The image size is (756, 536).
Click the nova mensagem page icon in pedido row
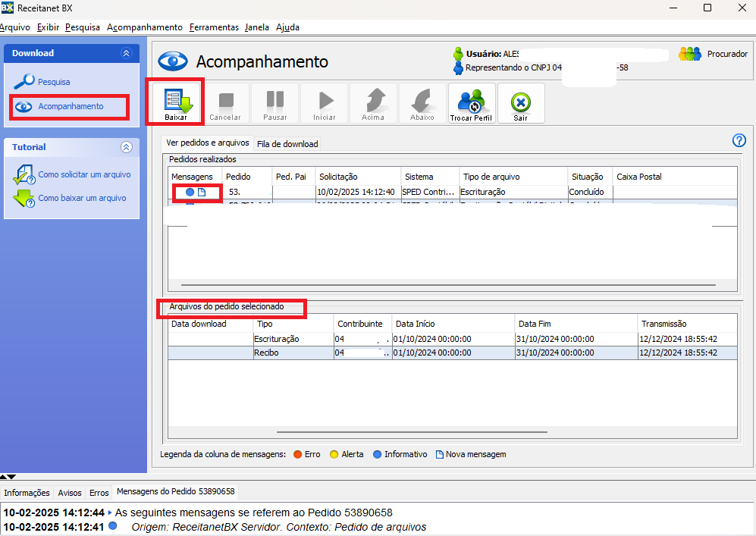pos(202,192)
